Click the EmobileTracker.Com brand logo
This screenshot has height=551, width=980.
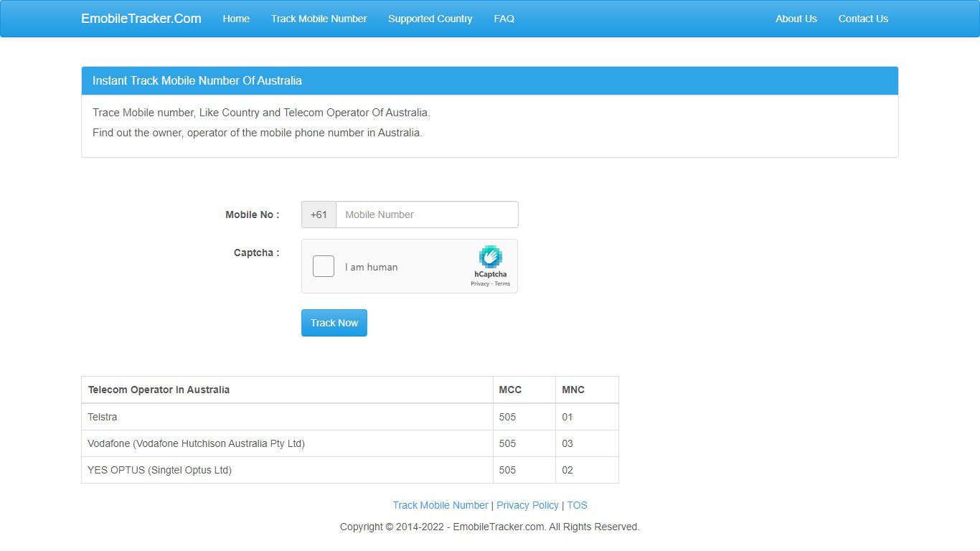pyautogui.click(x=141, y=19)
